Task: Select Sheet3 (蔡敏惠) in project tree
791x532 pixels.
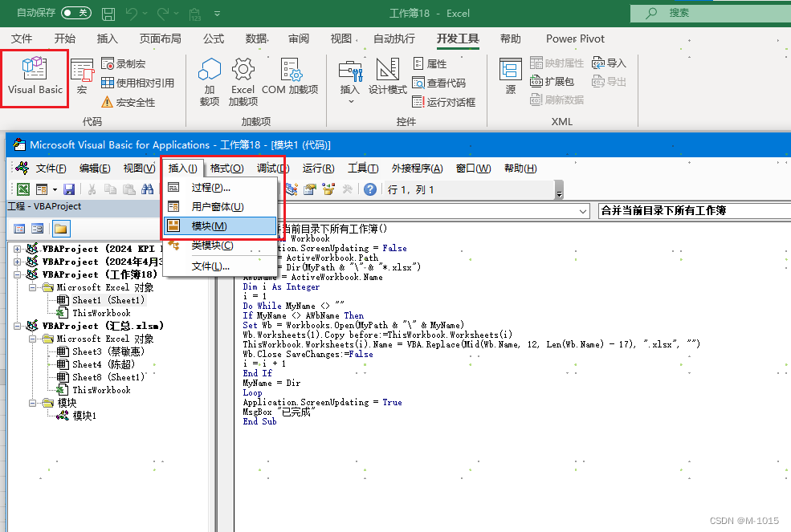Action: coord(108,351)
